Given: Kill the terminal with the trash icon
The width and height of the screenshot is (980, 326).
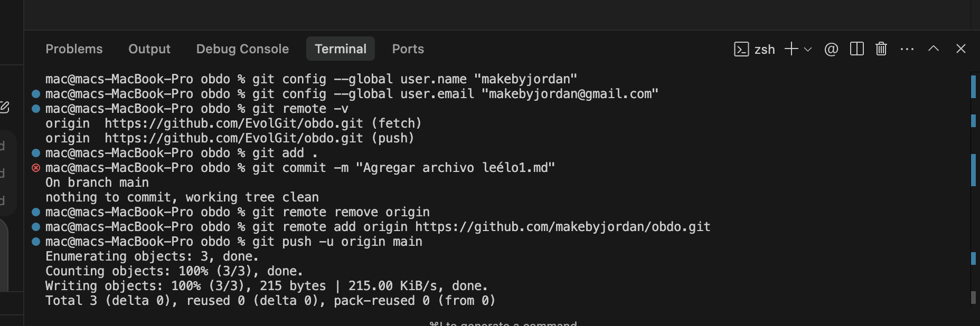Looking at the screenshot, I should 881,49.
